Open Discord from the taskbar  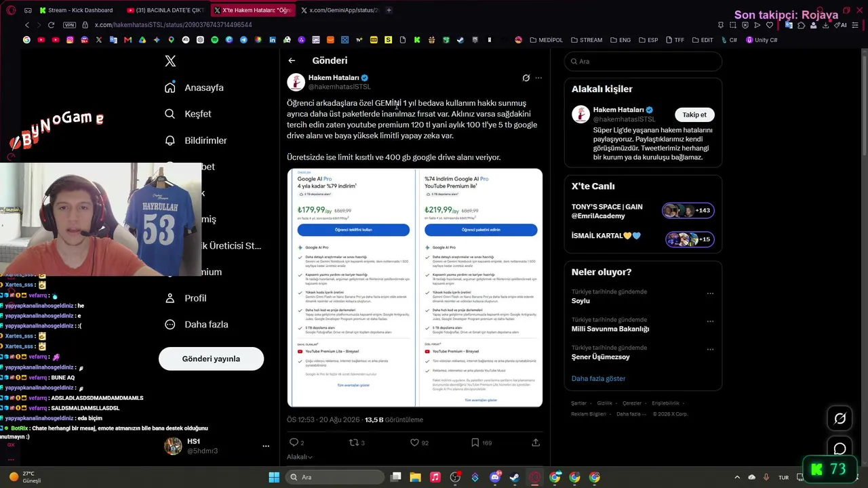[495, 477]
